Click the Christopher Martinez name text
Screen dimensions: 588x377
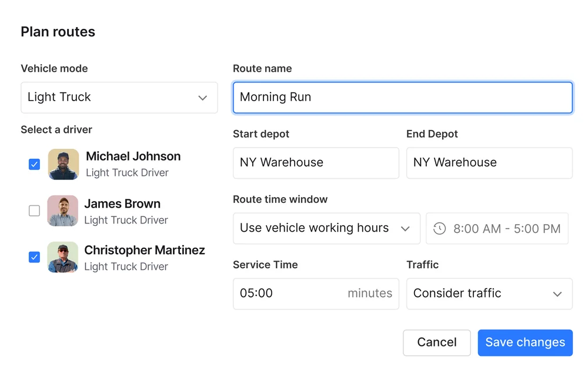click(x=145, y=250)
